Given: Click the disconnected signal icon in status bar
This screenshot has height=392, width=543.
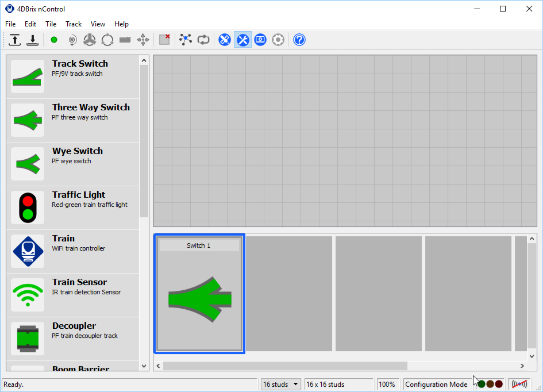Looking at the screenshot, I should 519,384.
